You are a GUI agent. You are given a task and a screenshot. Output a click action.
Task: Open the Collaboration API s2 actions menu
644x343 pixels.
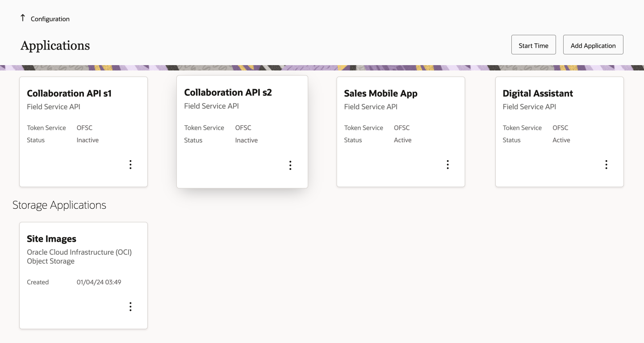pyautogui.click(x=290, y=165)
